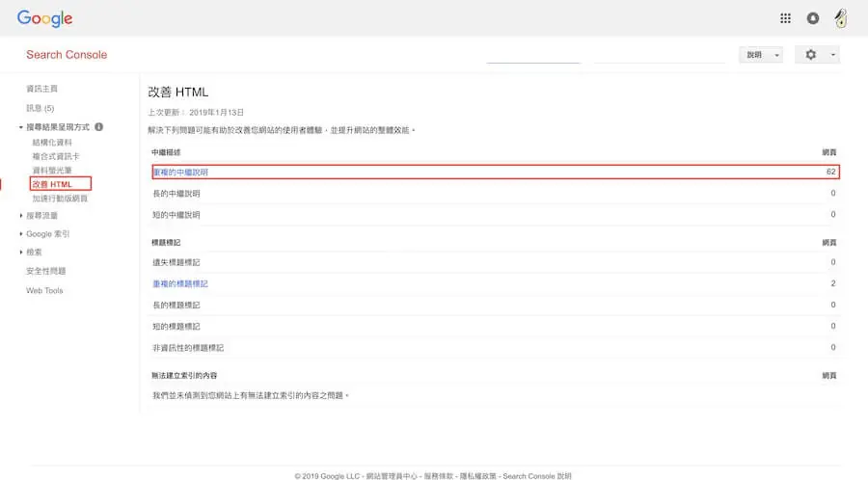868x480 pixels.
Task: Click the 無法建立索引的內容 section header
Action: 184,376
